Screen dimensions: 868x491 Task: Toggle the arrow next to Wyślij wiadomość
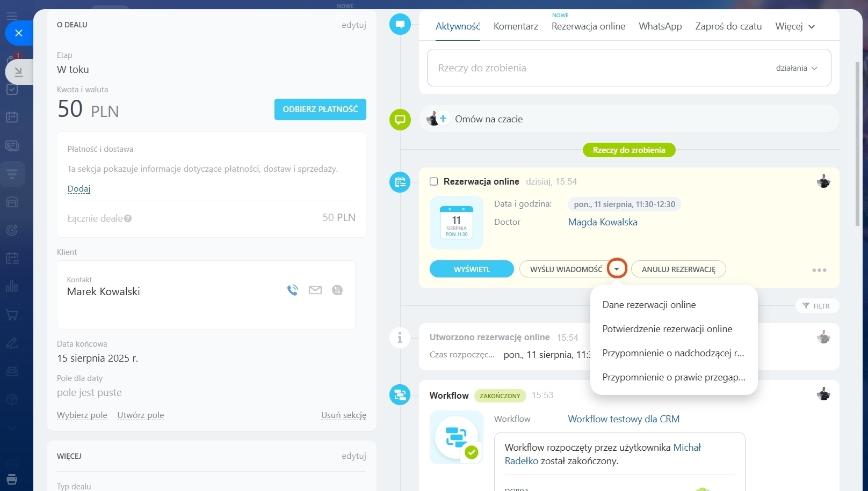617,269
